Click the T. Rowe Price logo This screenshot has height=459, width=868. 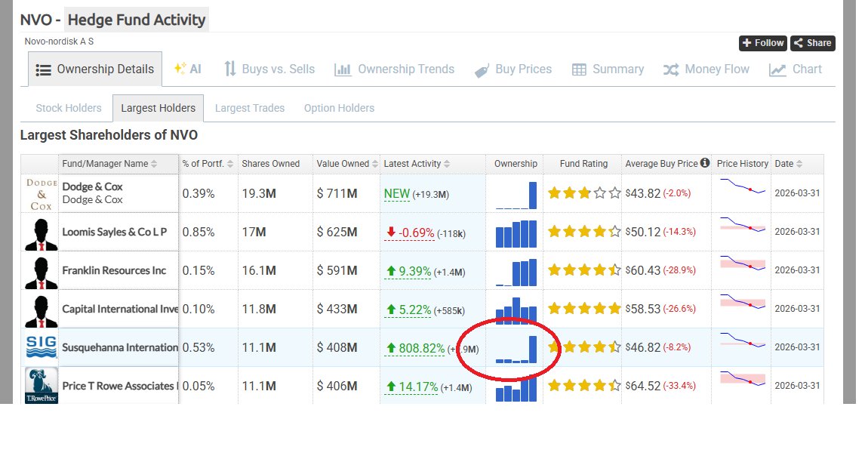42,385
